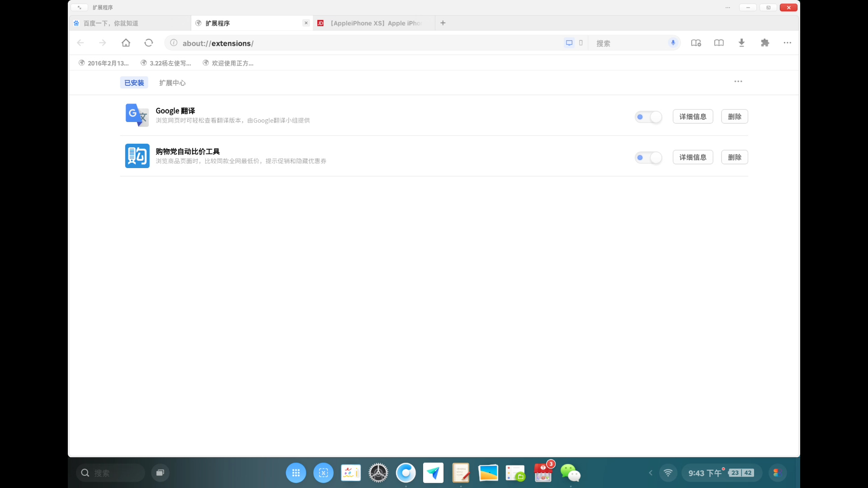868x488 pixels.
Task: Switch to the 扩展中心 tab
Action: click(172, 83)
